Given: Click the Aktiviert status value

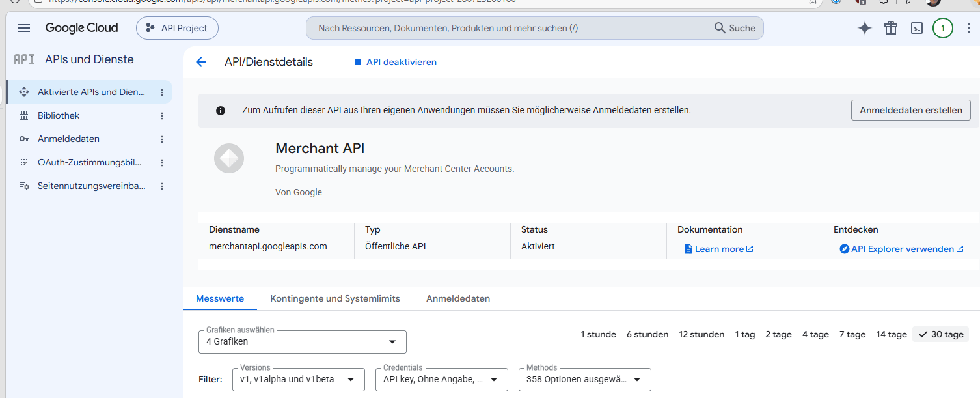Looking at the screenshot, I should [538, 246].
